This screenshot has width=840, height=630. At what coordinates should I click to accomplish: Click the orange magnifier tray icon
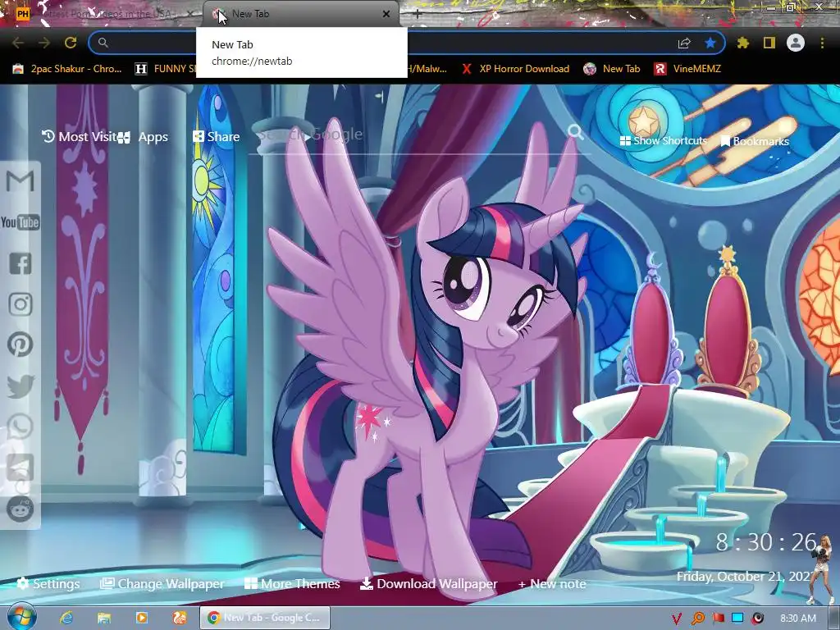697,619
